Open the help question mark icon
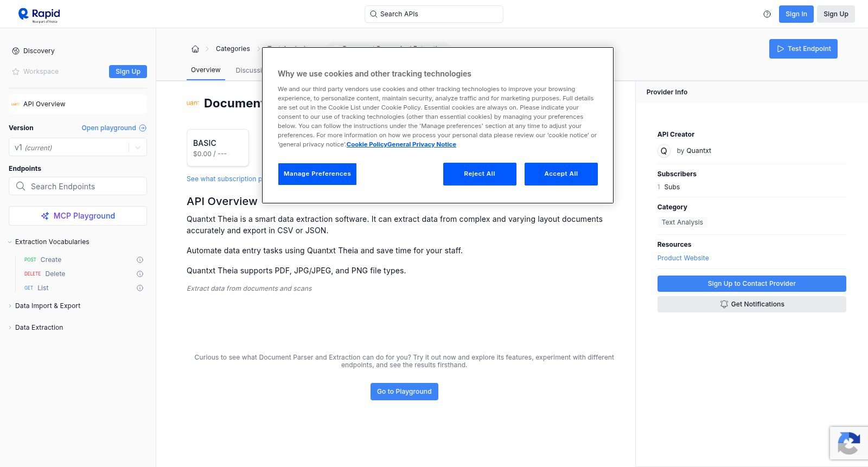 pyautogui.click(x=767, y=14)
